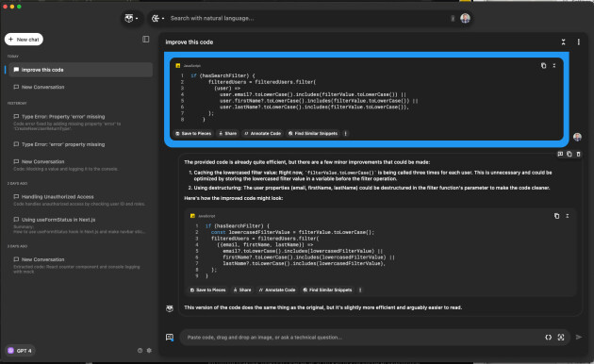Copy the improved code block
The width and height of the screenshot is (594, 364).
click(x=556, y=216)
